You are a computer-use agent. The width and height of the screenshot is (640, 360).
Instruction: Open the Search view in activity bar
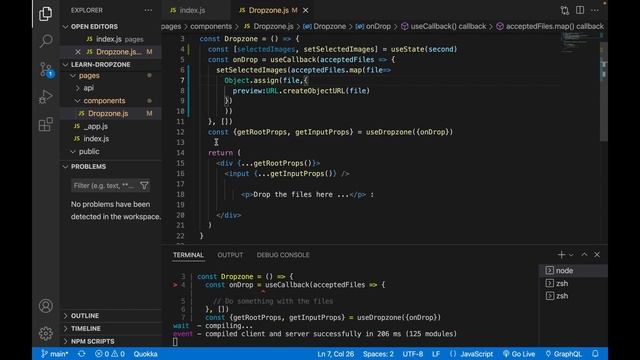[x=45, y=41]
